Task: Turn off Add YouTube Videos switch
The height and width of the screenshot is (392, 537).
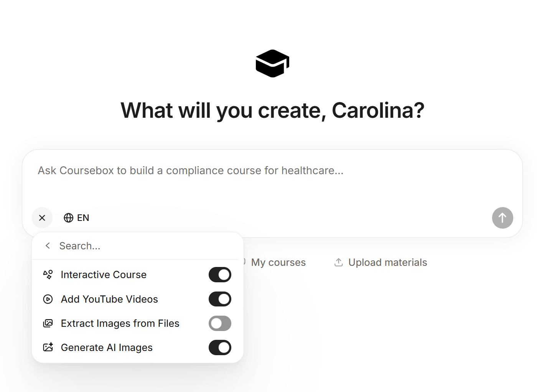Action: [x=220, y=299]
